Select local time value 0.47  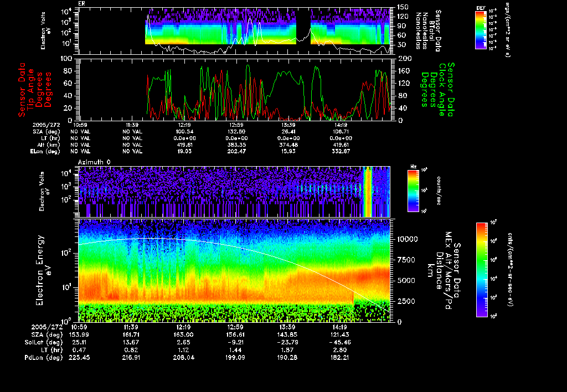[x=79, y=350]
